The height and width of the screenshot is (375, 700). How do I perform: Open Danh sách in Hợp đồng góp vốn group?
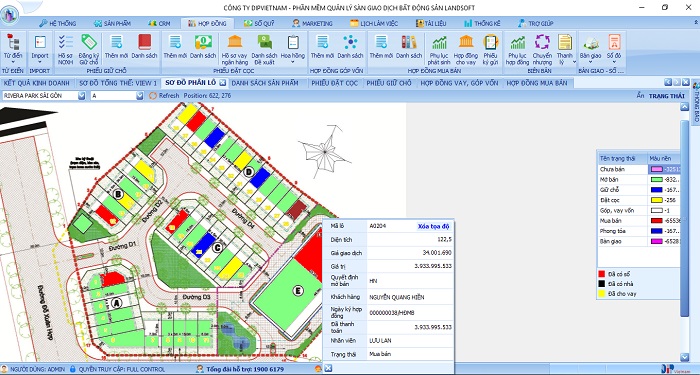(x=350, y=46)
